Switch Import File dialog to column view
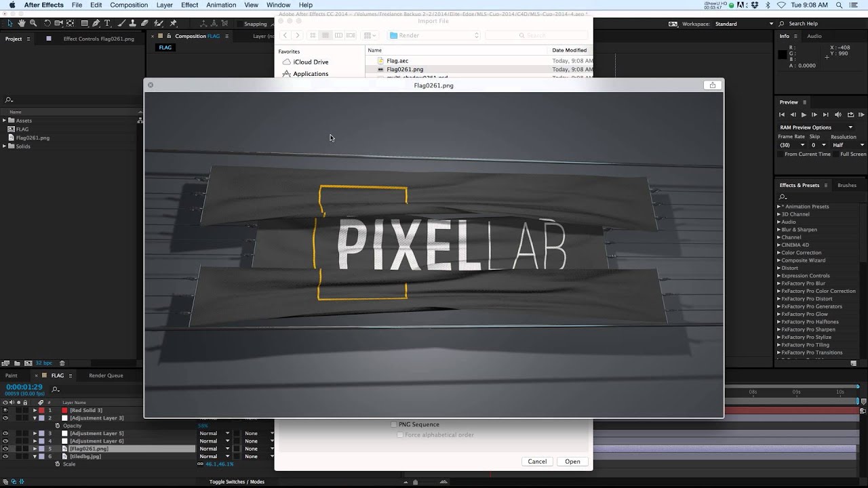The height and width of the screenshot is (488, 868). click(338, 35)
